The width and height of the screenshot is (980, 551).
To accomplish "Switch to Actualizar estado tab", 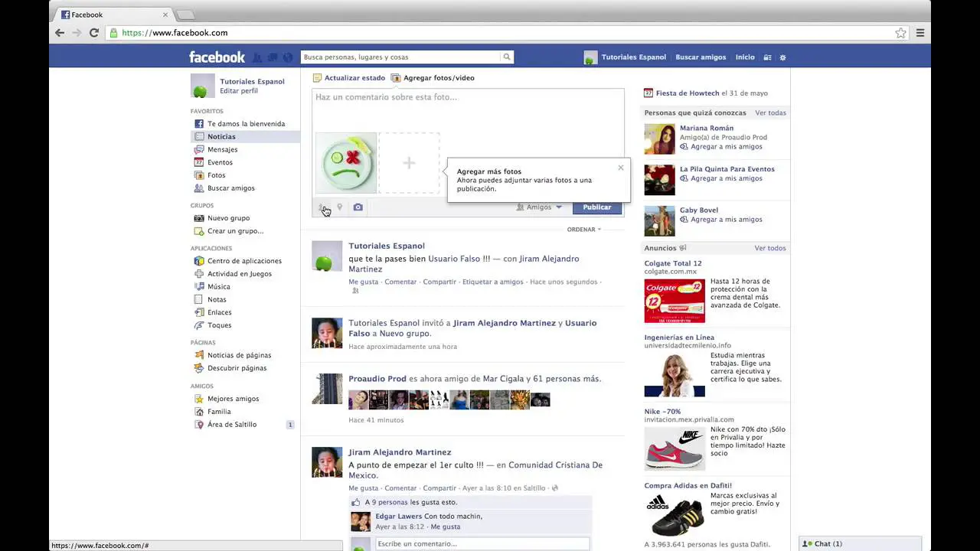I will [x=349, y=78].
